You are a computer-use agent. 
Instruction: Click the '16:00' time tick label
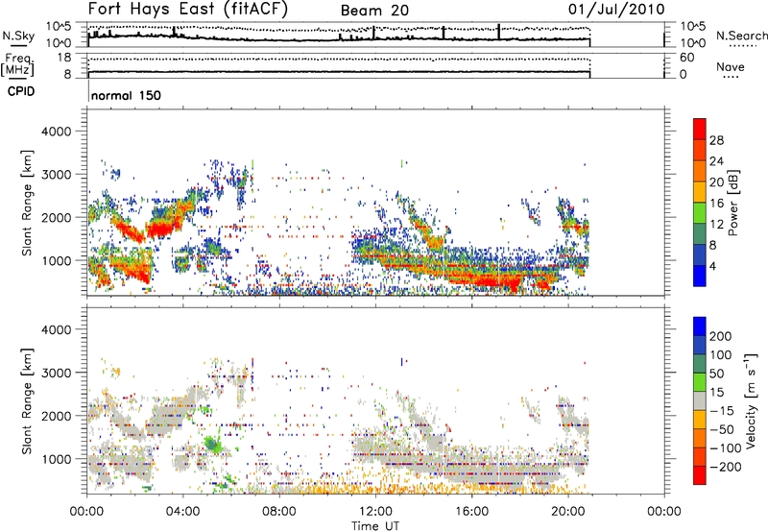(471, 512)
